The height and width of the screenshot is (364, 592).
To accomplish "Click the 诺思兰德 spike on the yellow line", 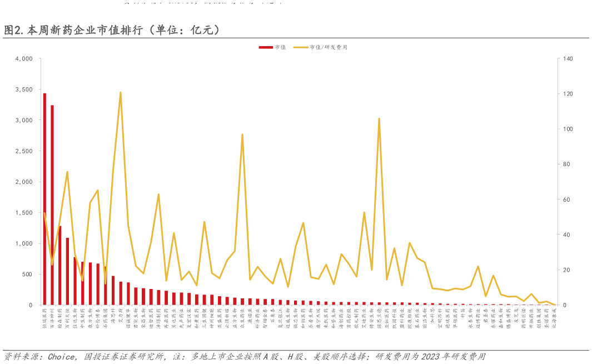I will click(x=380, y=118).
